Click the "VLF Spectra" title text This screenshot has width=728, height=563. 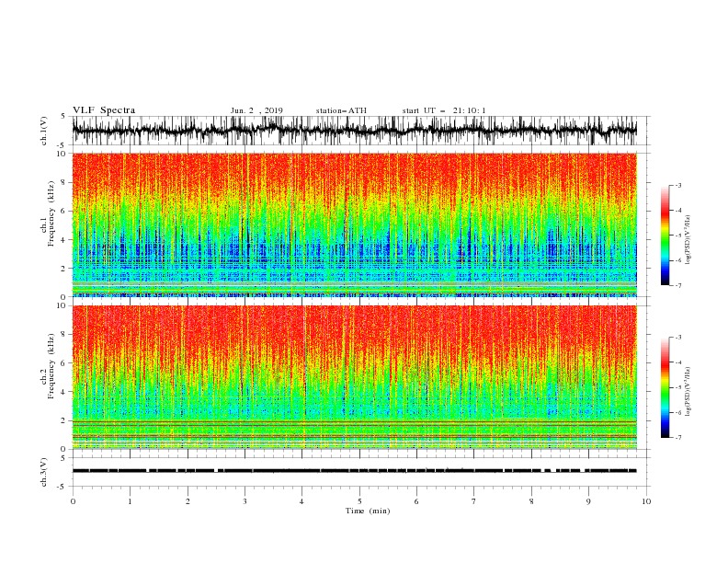coord(104,110)
